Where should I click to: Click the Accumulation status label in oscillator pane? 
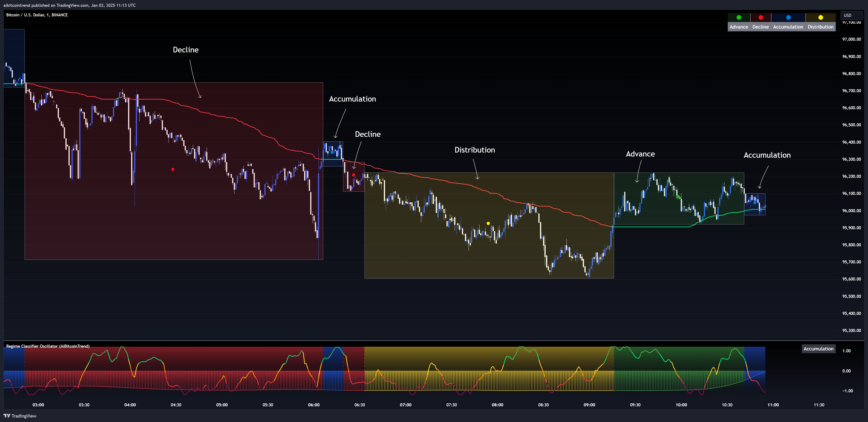tap(818, 349)
